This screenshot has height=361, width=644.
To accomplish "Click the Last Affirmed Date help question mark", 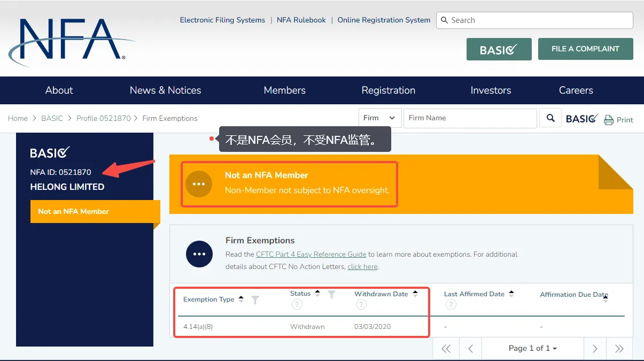I will pos(451,304).
